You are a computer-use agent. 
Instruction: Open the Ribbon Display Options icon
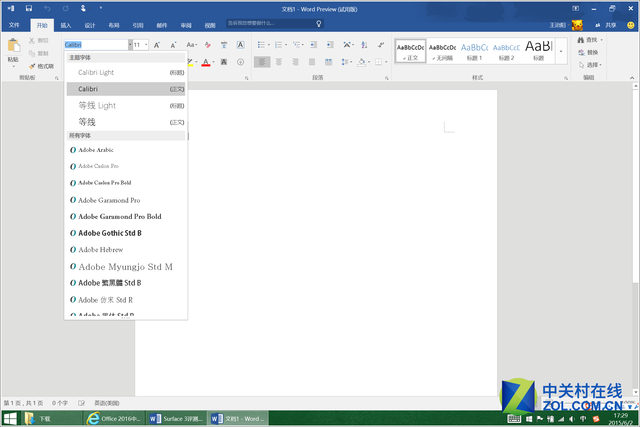(576, 9)
